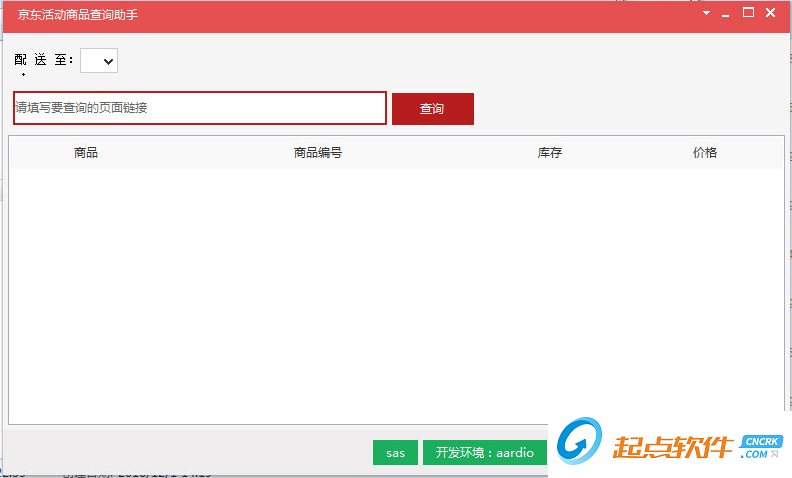Image resolution: width=792 pixels, height=478 pixels.
Task: Click the green sas button
Action: tap(395, 452)
